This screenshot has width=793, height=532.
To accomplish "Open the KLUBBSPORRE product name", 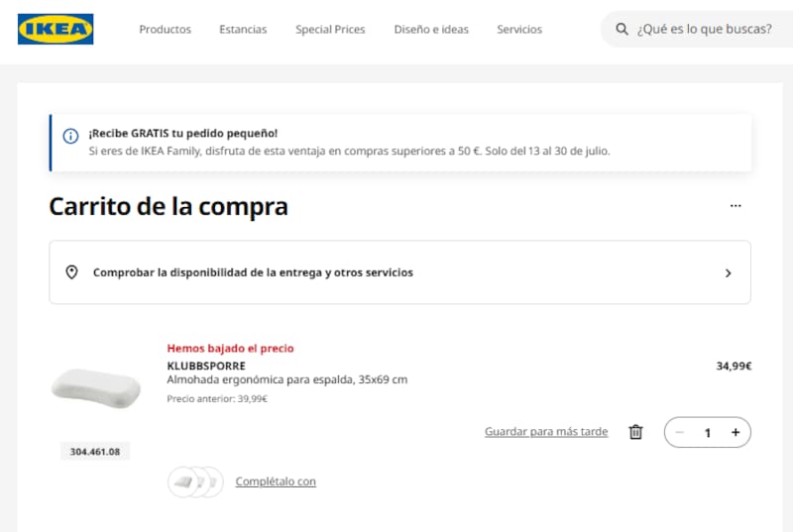I will click(206, 366).
